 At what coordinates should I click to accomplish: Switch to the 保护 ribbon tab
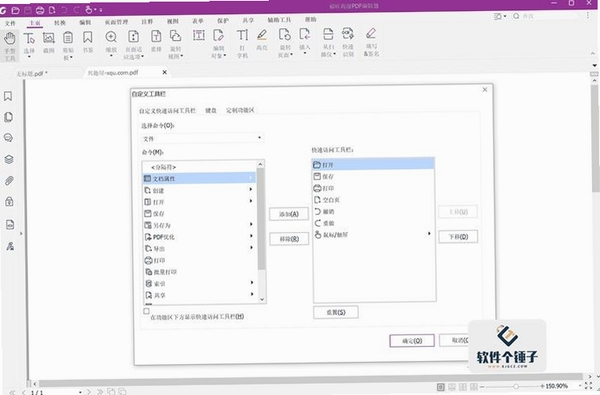coord(223,20)
